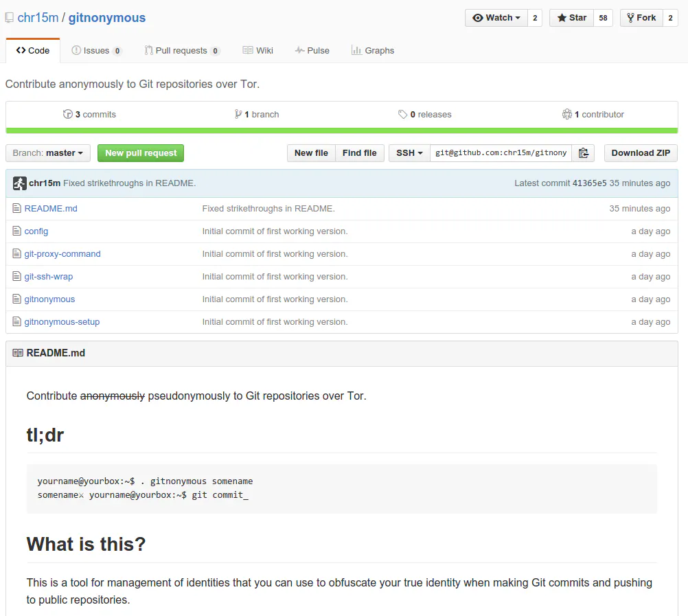688x616 pixels.
Task: Click the green language bar
Action: click(342, 130)
